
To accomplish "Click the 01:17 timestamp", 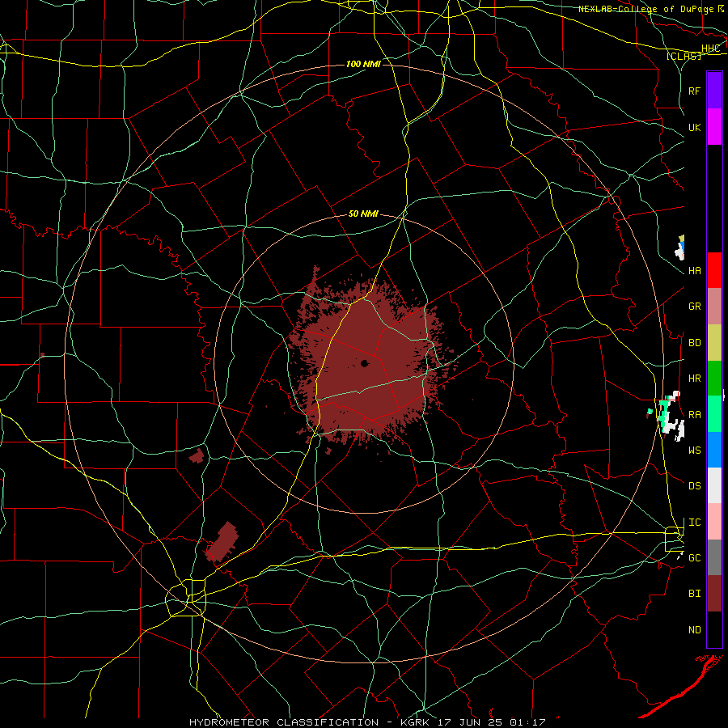I will [x=527, y=722].
